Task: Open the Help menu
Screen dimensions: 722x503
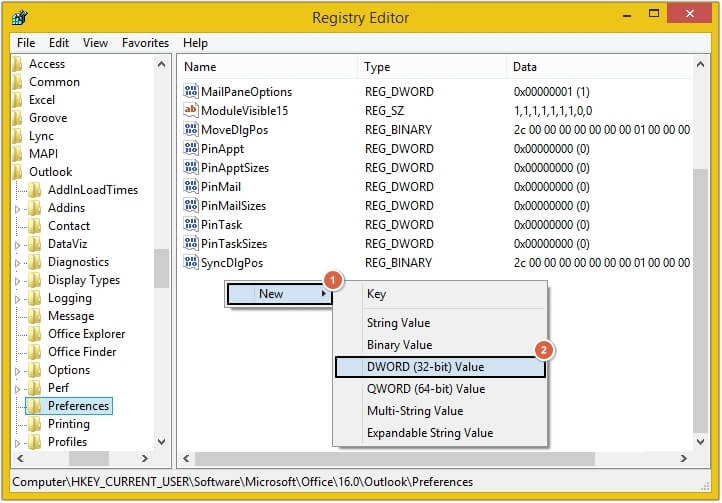Action: (x=195, y=43)
